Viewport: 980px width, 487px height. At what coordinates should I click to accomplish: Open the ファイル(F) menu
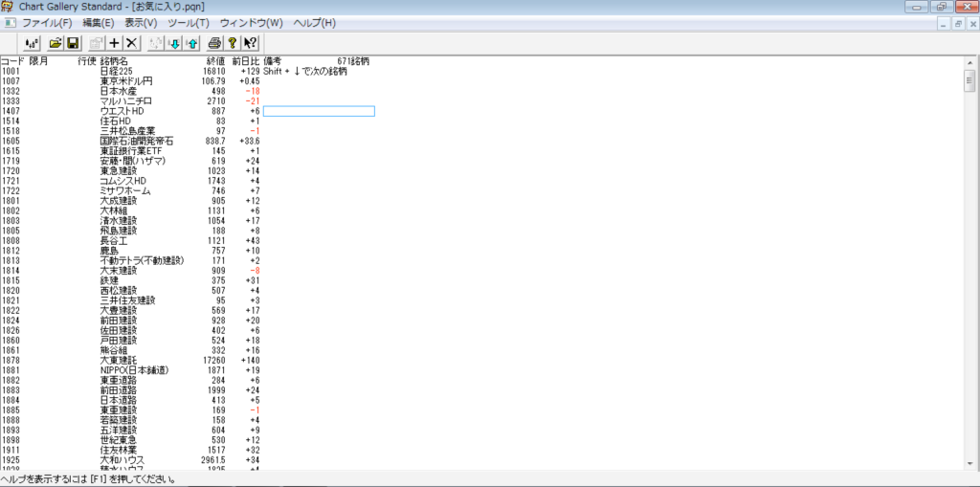click(x=48, y=23)
